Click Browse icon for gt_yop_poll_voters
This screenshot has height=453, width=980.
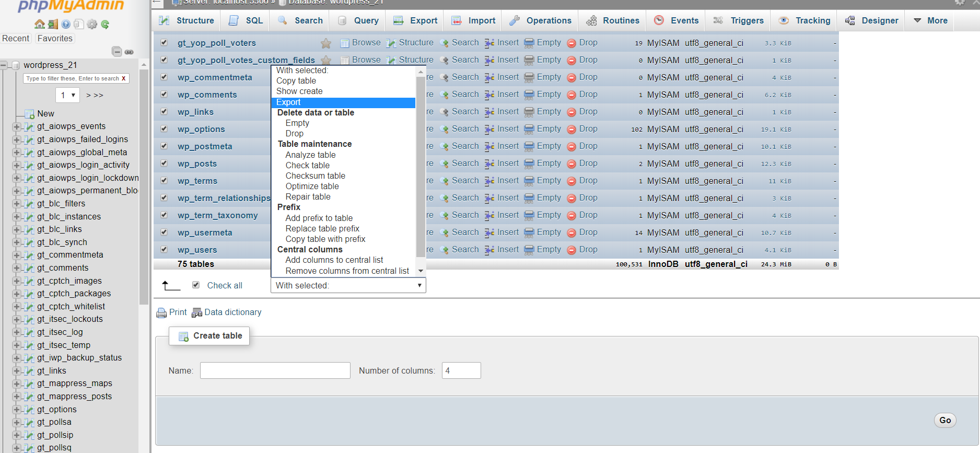click(345, 43)
